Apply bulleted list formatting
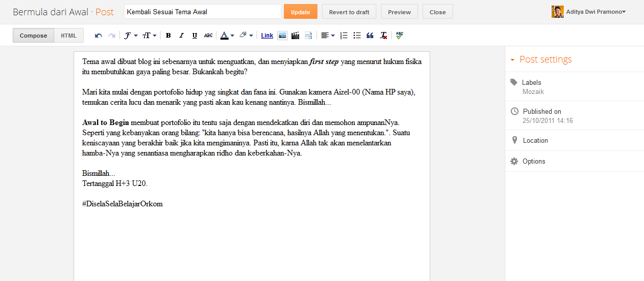 357,36
